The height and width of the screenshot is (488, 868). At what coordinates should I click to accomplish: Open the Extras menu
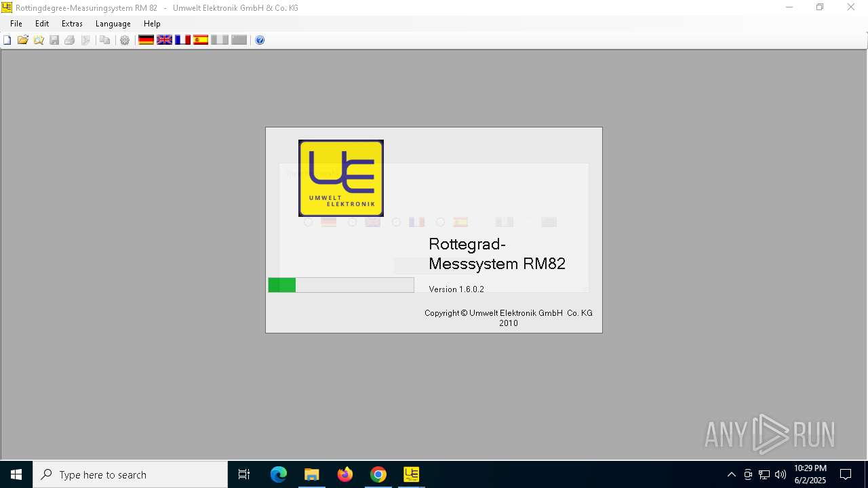(x=72, y=24)
